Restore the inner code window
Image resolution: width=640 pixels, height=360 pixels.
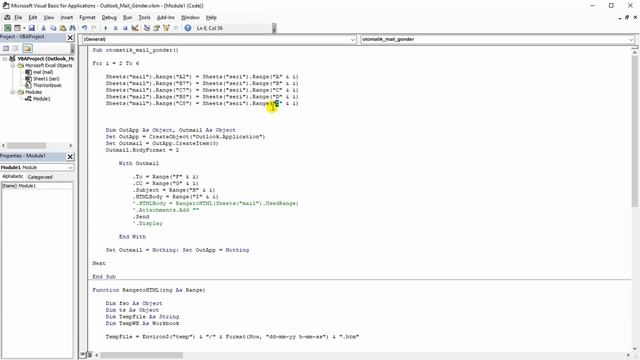pos(627,18)
